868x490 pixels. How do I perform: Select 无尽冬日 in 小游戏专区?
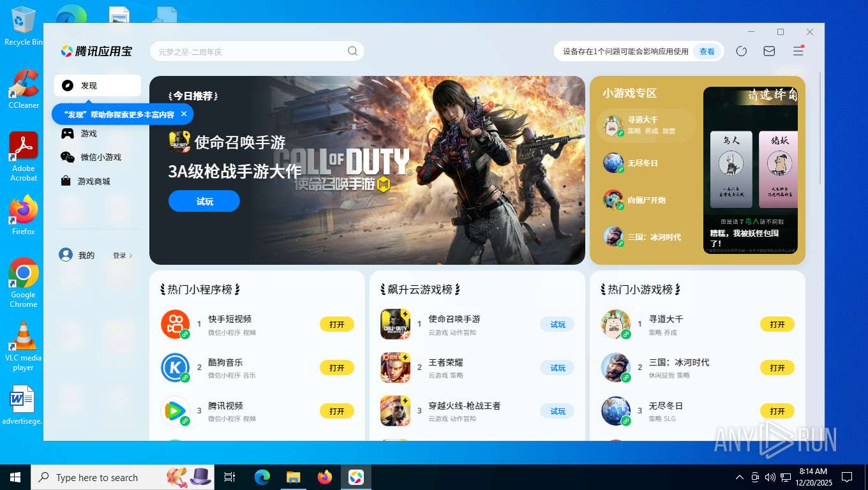(646, 163)
